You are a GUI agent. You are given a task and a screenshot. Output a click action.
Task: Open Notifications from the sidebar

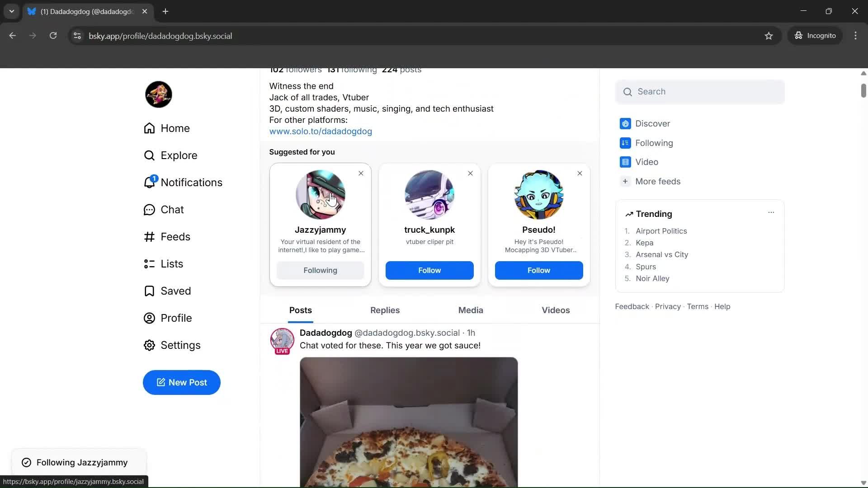pyautogui.click(x=191, y=182)
